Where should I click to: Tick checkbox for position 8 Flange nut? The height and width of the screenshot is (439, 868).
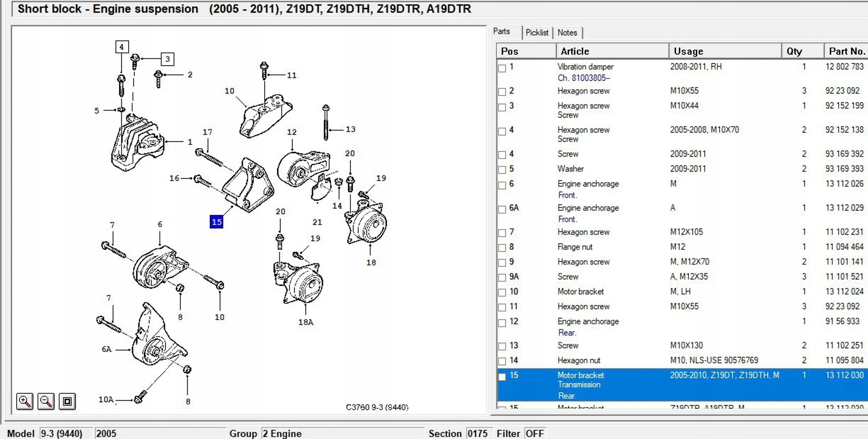pyautogui.click(x=502, y=248)
